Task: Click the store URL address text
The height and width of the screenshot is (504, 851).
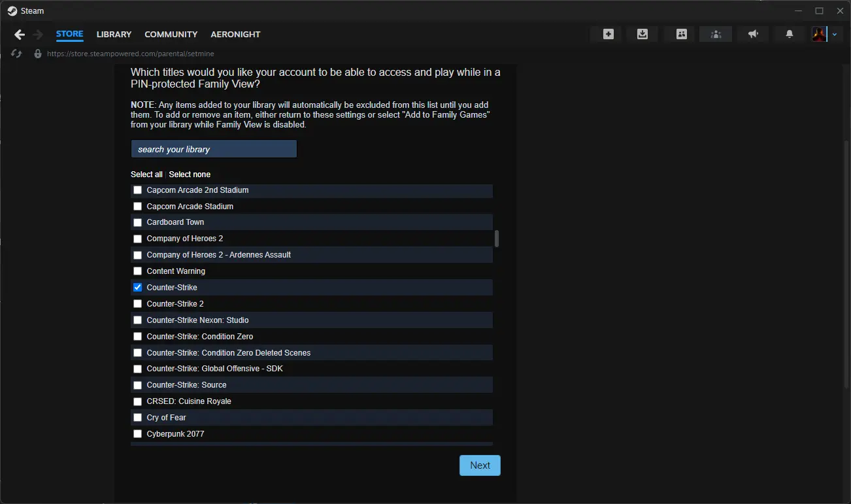Action: tap(131, 54)
